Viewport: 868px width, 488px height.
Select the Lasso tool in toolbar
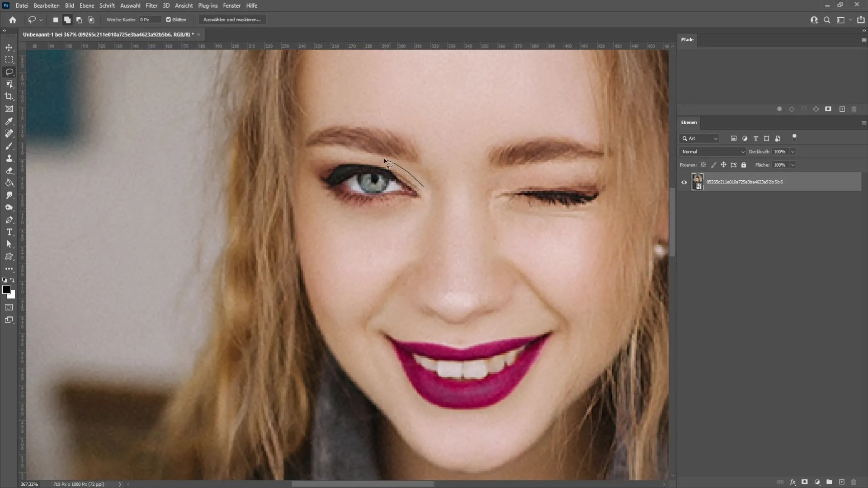point(9,71)
